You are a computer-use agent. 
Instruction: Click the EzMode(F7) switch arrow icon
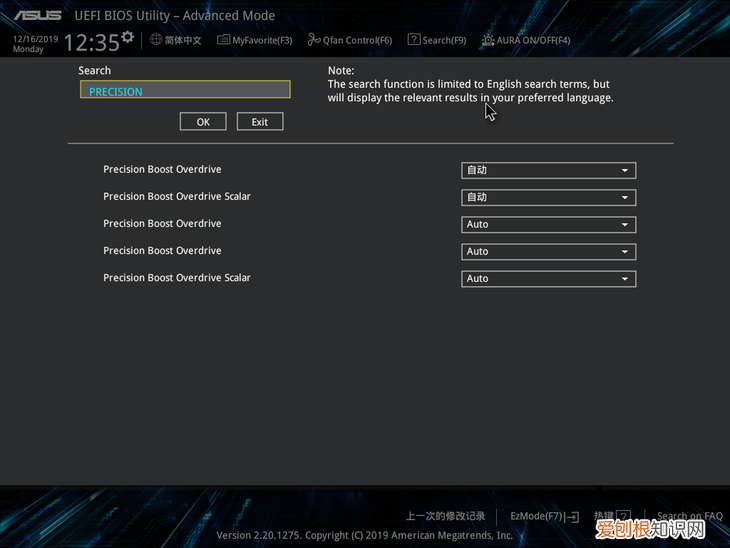point(572,517)
